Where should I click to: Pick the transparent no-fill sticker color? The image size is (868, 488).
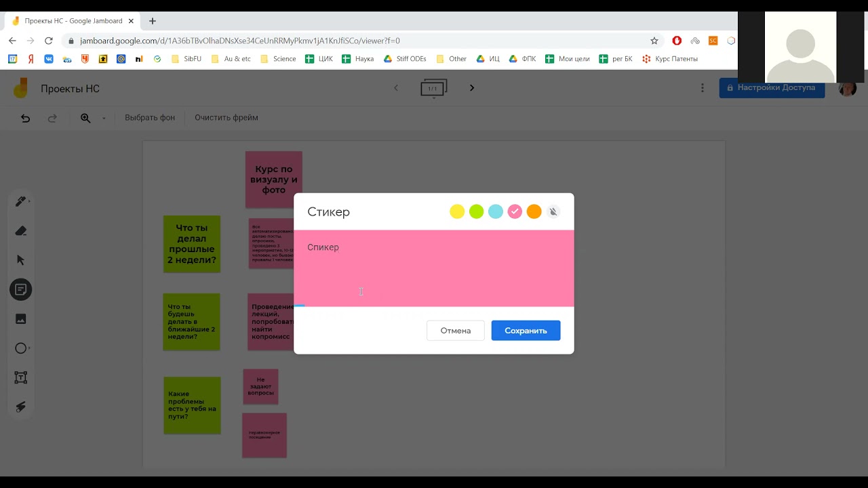point(553,212)
